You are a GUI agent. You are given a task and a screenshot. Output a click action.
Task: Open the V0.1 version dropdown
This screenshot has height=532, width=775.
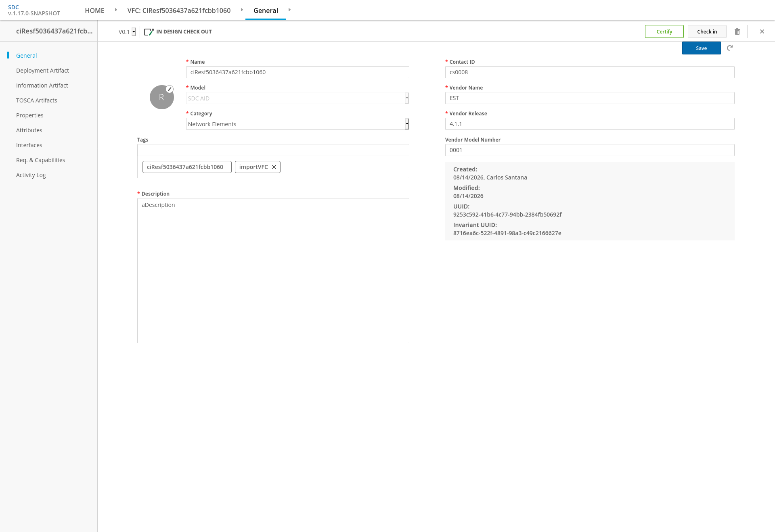click(x=127, y=32)
